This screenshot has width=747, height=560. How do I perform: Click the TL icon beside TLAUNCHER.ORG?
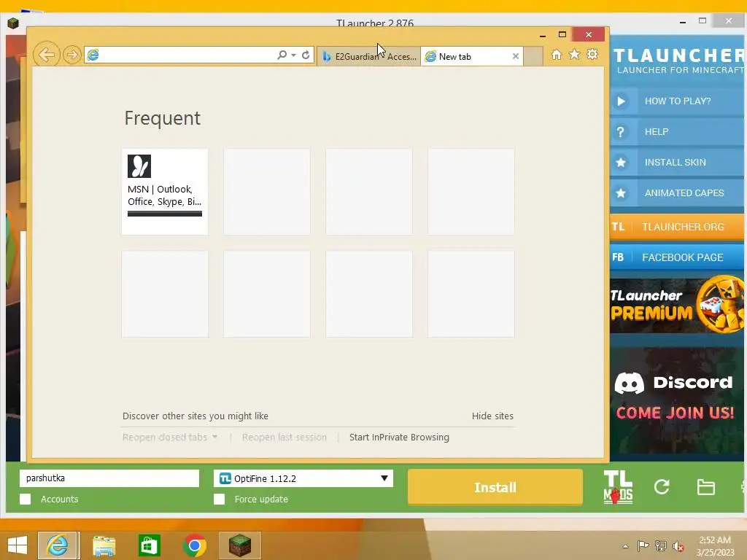(619, 227)
